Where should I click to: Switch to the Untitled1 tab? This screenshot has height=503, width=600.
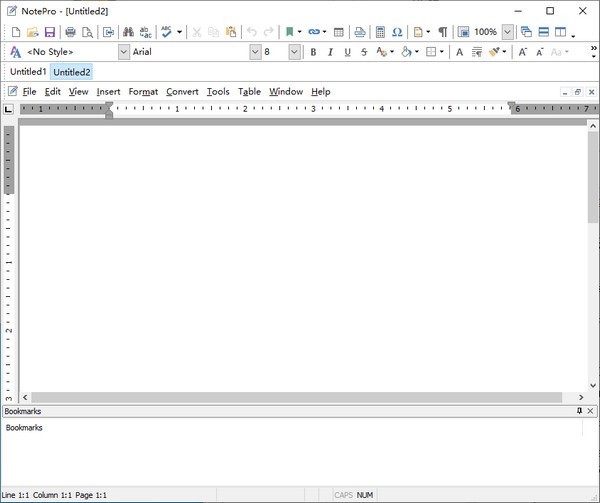coord(28,72)
